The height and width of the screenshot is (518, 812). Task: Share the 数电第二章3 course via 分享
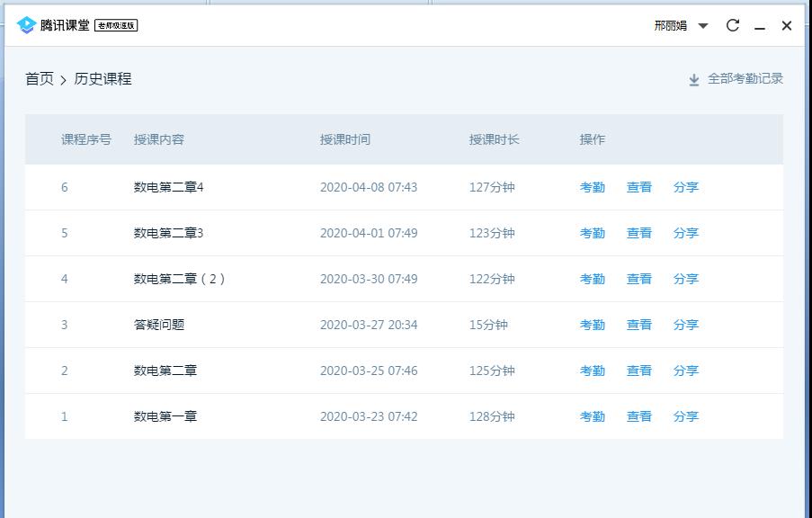(685, 233)
